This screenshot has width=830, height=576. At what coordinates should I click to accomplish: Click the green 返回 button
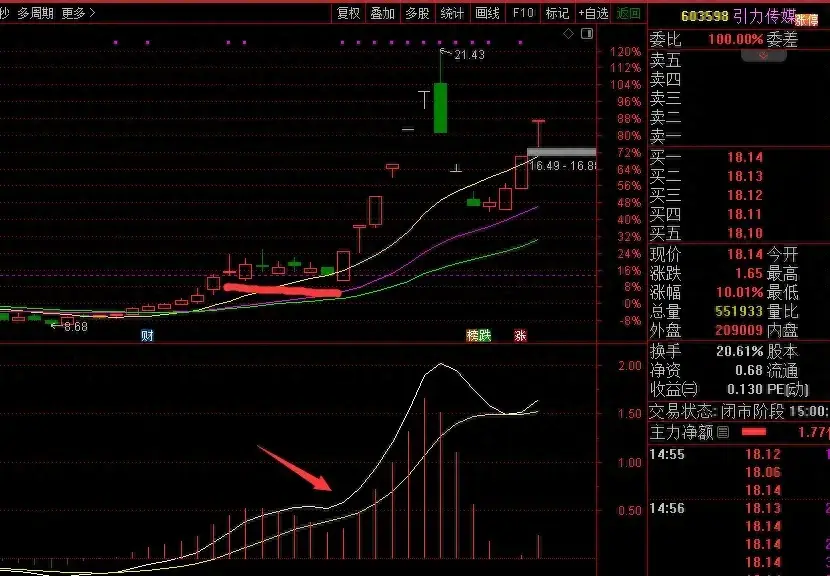(628, 13)
